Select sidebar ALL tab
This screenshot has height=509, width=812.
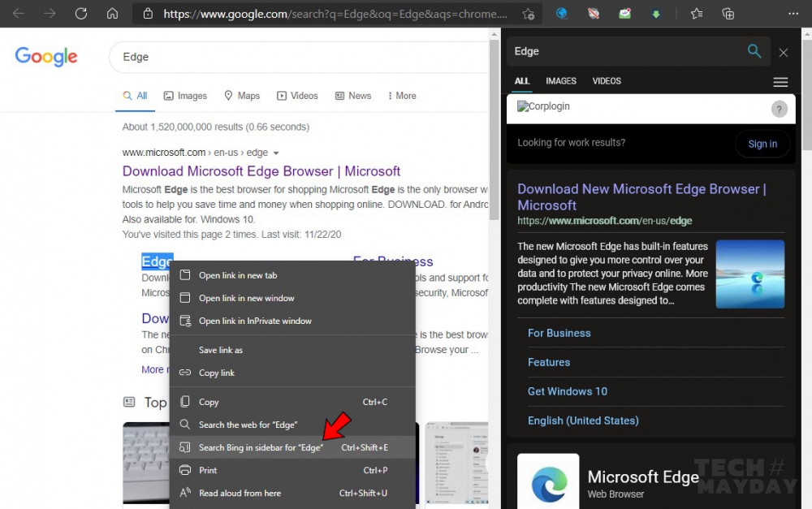(x=522, y=81)
